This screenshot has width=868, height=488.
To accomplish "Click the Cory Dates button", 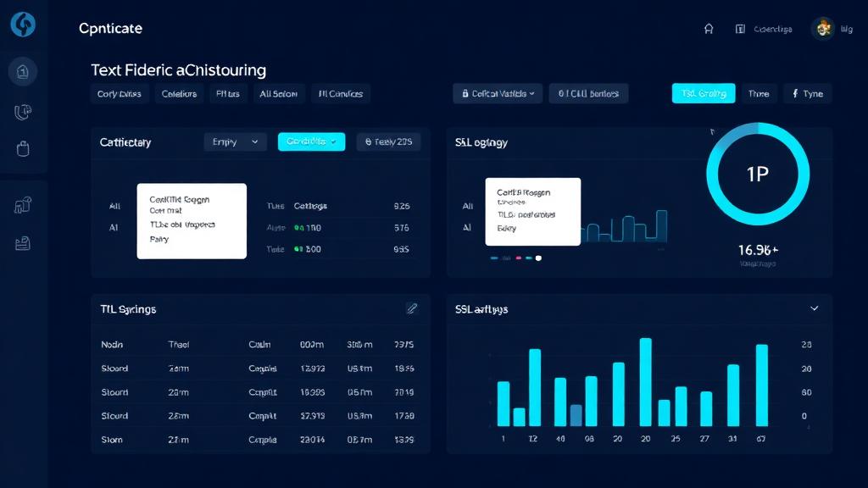I will coord(120,93).
